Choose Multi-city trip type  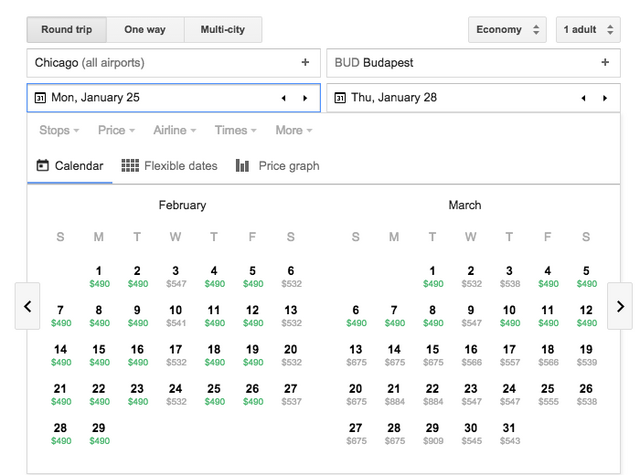point(224,30)
